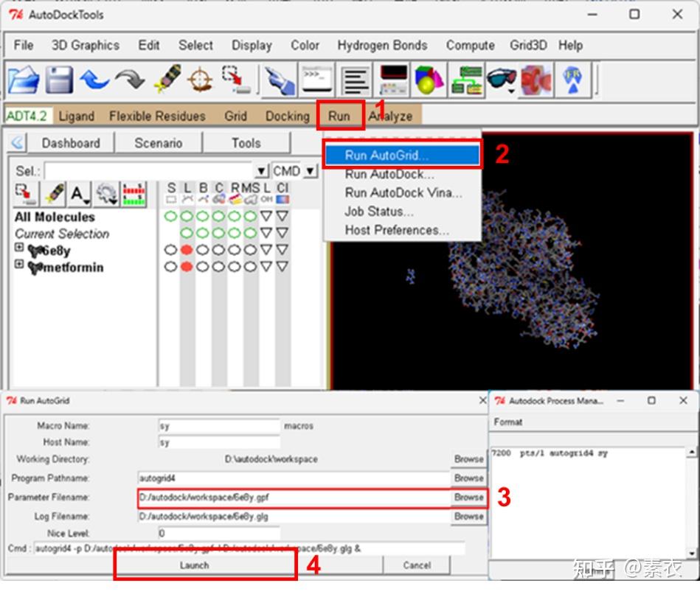Click the Nice Level input field
Screen dimensions: 700x597
pyautogui.click(x=219, y=533)
